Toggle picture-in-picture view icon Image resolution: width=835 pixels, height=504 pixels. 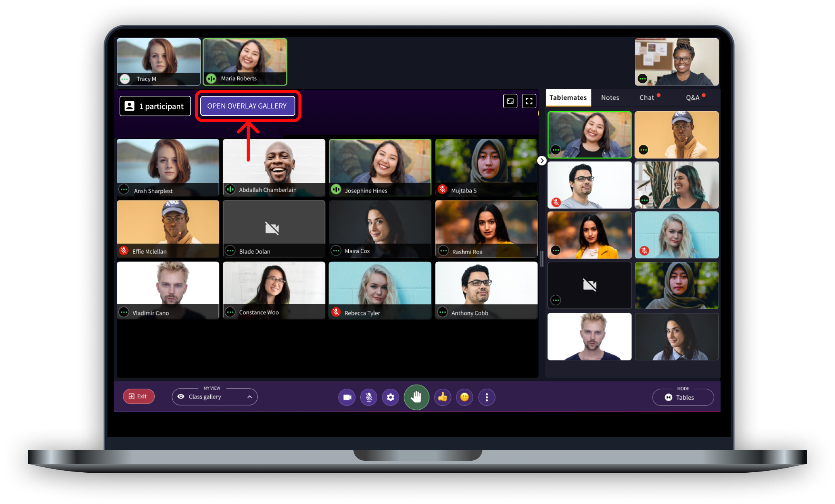510,101
